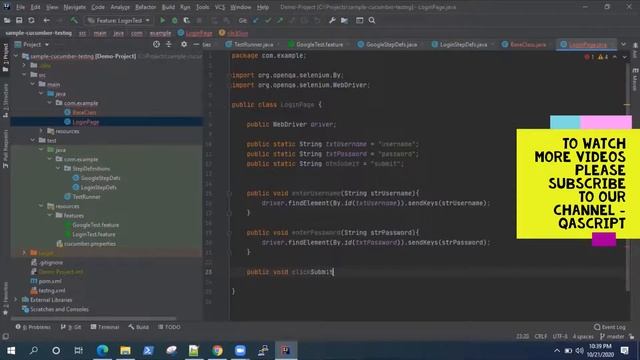Click the UTF-8 encoding in status bar

pyautogui.click(x=560, y=336)
